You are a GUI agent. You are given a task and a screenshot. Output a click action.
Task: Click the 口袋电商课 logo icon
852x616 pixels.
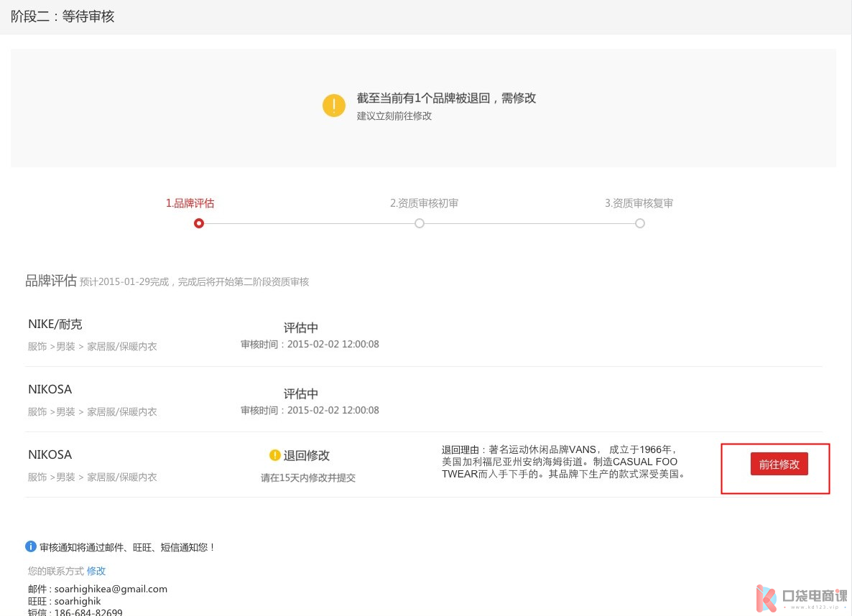click(x=766, y=598)
